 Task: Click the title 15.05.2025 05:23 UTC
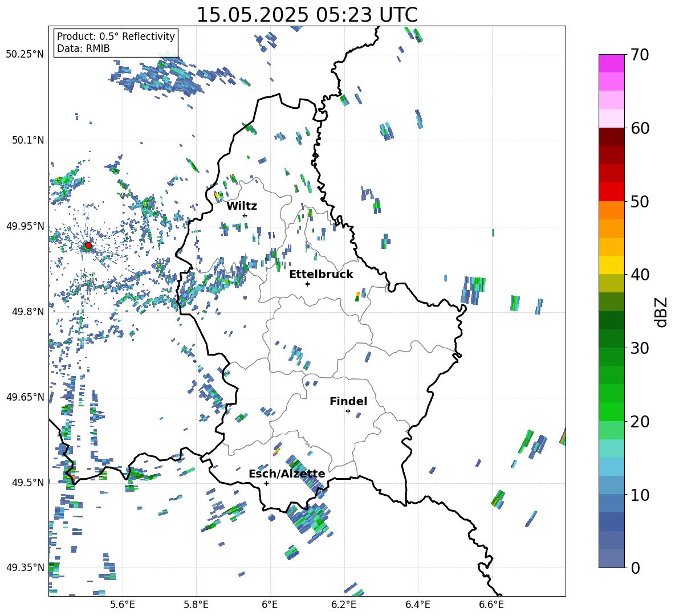click(307, 15)
